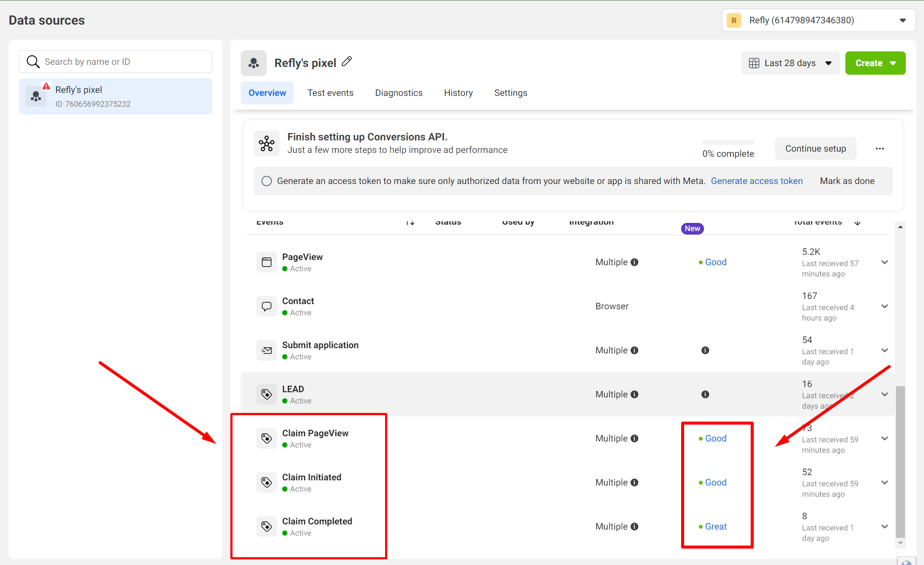924x565 pixels.
Task: Click the Claim Completed tag icon
Action: (x=267, y=527)
